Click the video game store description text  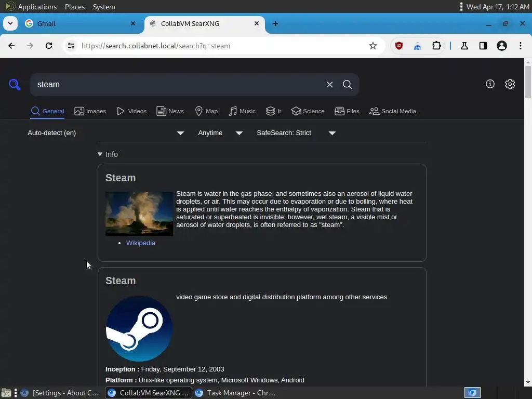tap(282, 297)
